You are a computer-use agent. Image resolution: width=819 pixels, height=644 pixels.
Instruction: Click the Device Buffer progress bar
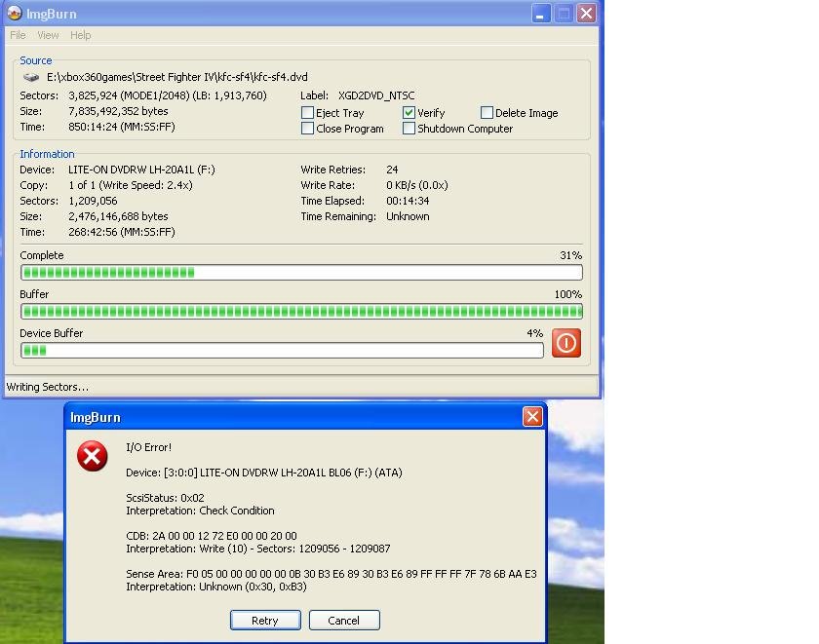[282, 350]
